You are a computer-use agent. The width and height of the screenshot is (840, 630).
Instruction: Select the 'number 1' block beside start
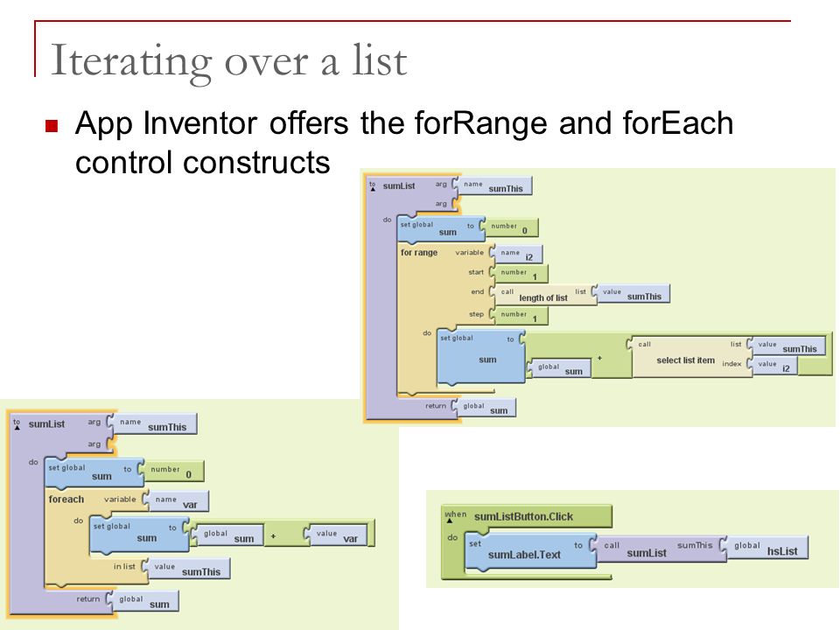[521, 274]
